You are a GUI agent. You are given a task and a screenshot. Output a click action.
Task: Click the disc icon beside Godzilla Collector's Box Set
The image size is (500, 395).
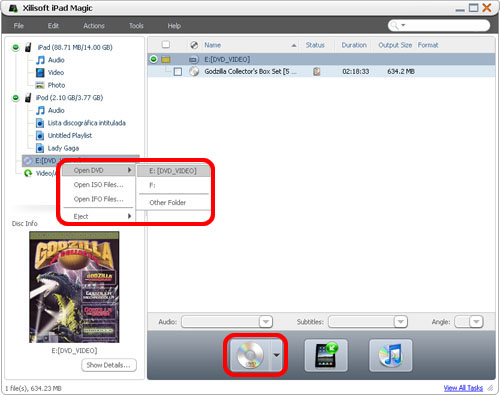coord(194,71)
